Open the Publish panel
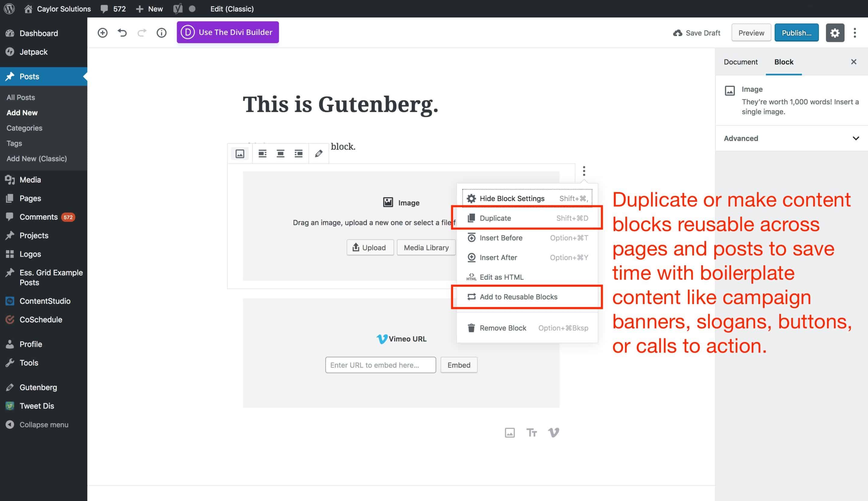 coord(797,33)
